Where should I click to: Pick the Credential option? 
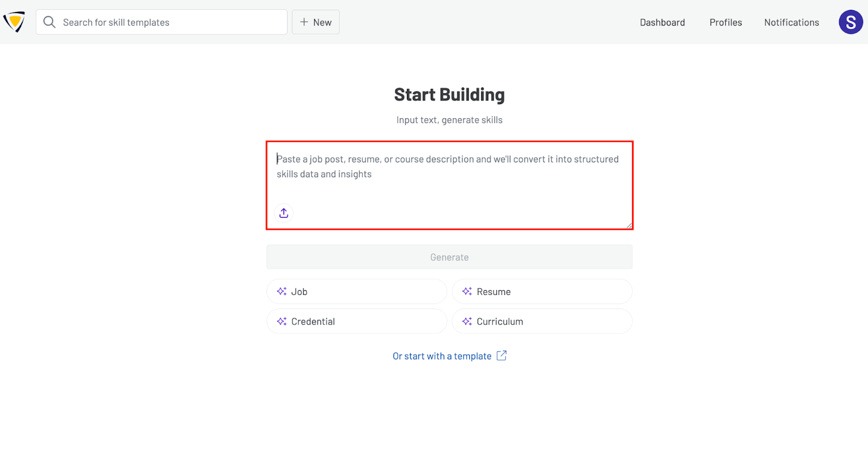click(356, 322)
